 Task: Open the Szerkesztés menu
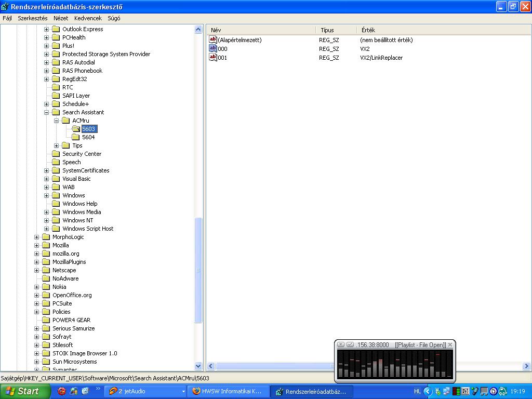click(32, 18)
